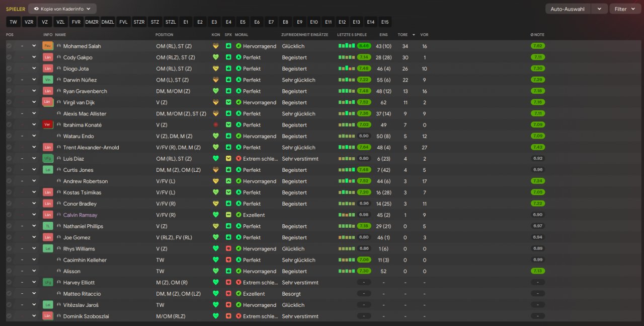Click the Lei status badge for Curtis Jones
Viewport: 644px width, 326px height.
[x=48, y=170]
